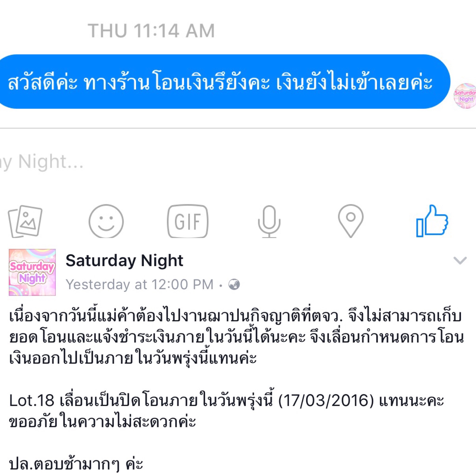Tap the small Saturday Night avatar beside message
Screen dimensions: 476x476
[465, 96]
